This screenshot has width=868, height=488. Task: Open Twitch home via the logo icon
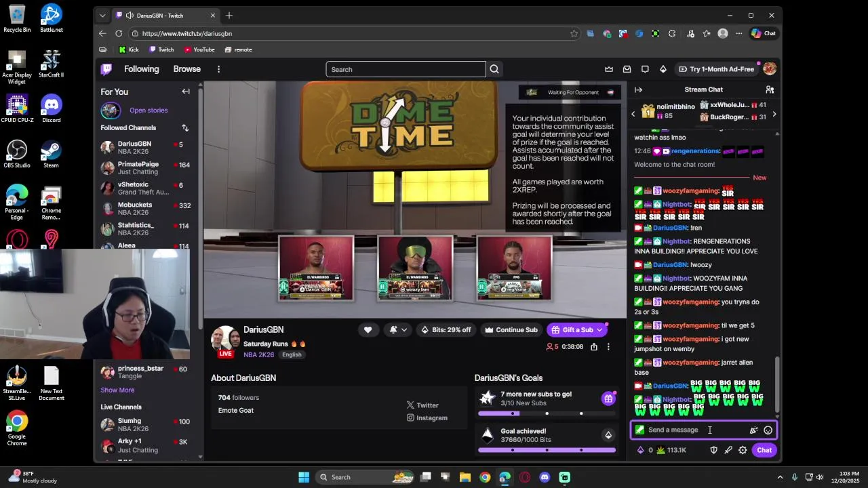point(106,69)
